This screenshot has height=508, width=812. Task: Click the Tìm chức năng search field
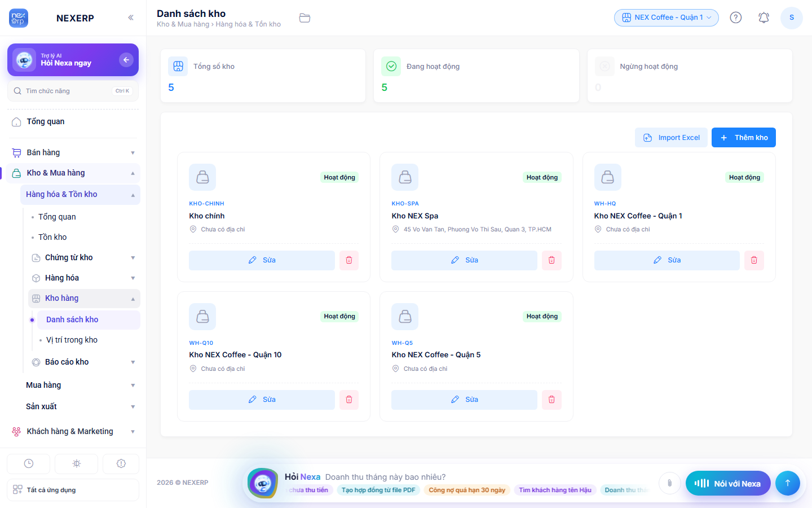73,91
